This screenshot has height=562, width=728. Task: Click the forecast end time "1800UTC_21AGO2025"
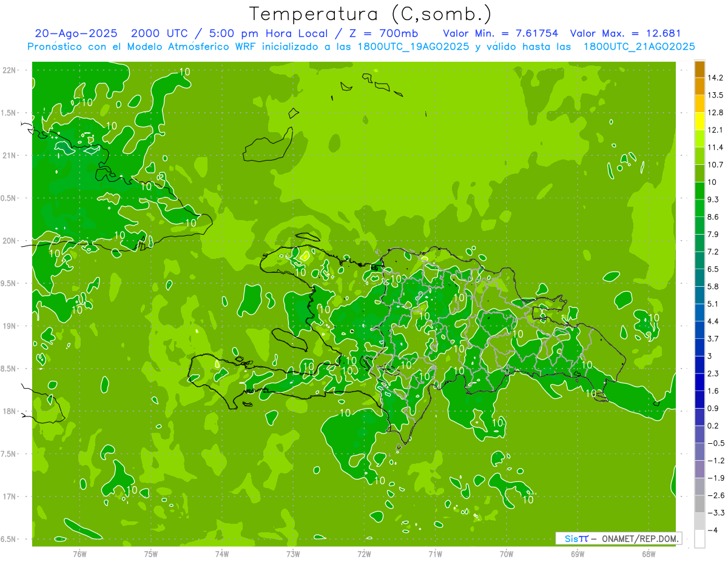pyautogui.click(x=639, y=47)
